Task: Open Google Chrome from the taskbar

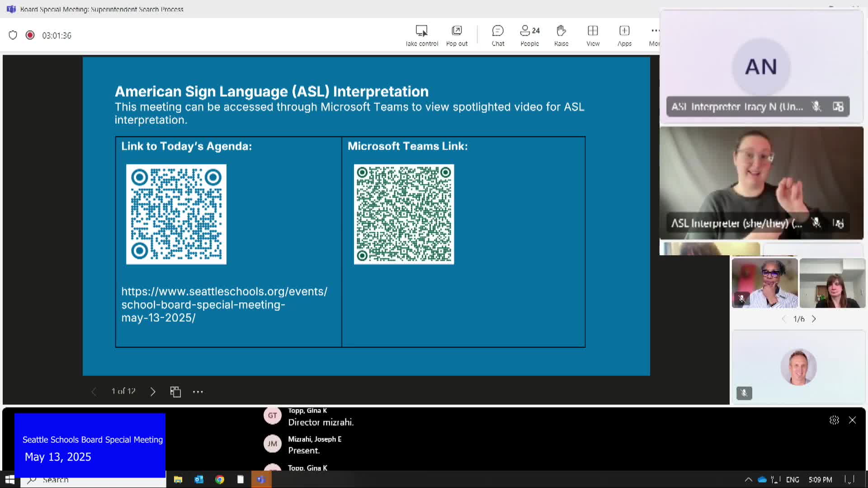Action: tap(220, 480)
